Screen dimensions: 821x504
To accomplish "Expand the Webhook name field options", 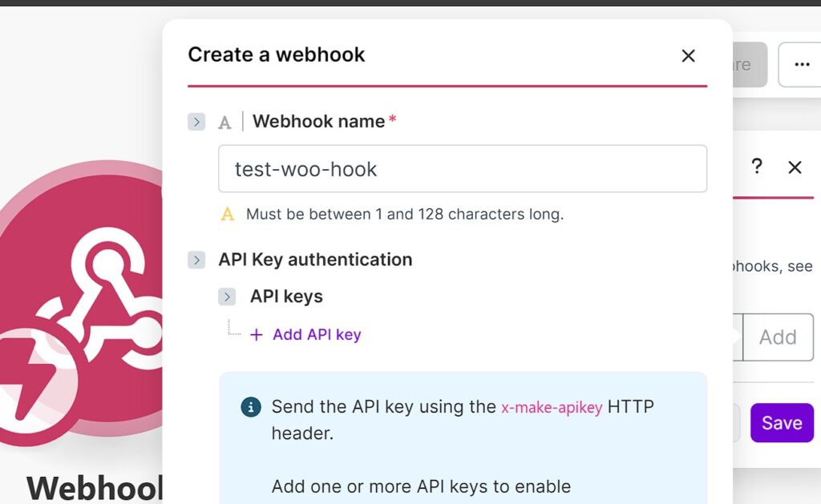I will coord(196,122).
